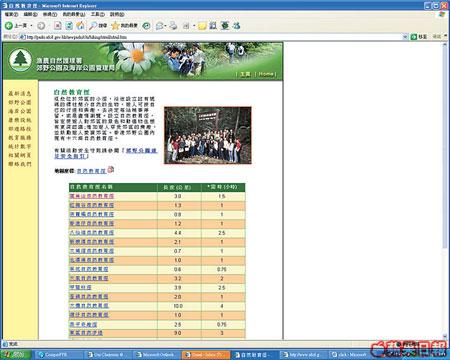Image resolution: width=450 pixels, height=360 pixels.
Task: Open the address bar URL dropdown
Action: [x=405, y=37]
